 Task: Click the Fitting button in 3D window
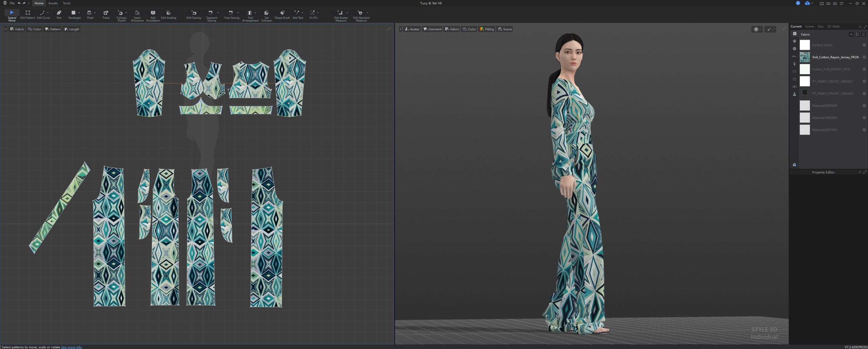pyautogui.click(x=487, y=29)
